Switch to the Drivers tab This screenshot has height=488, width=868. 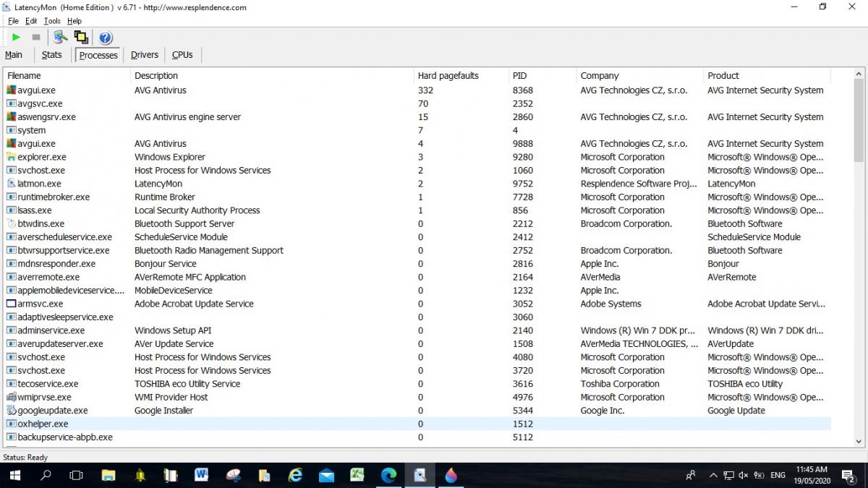point(145,55)
